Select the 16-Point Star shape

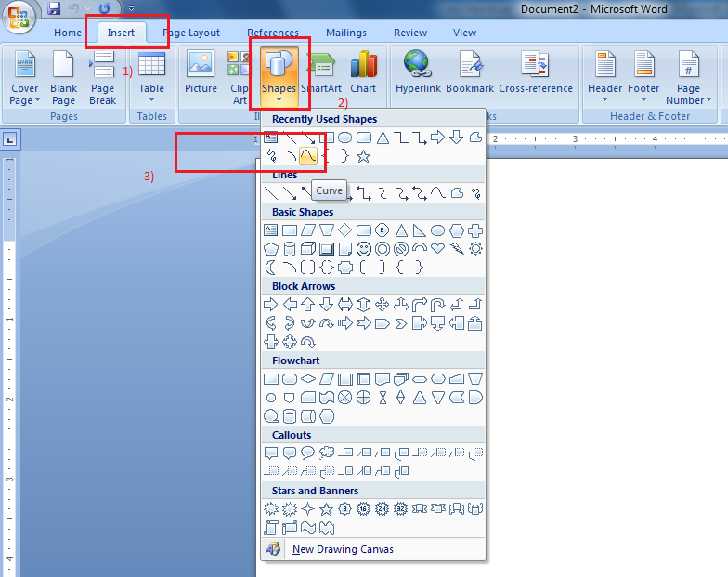click(x=364, y=509)
